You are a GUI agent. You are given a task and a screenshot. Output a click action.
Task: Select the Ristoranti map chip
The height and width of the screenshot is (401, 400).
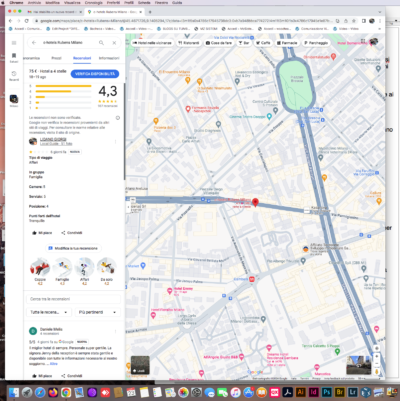[x=189, y=43]
